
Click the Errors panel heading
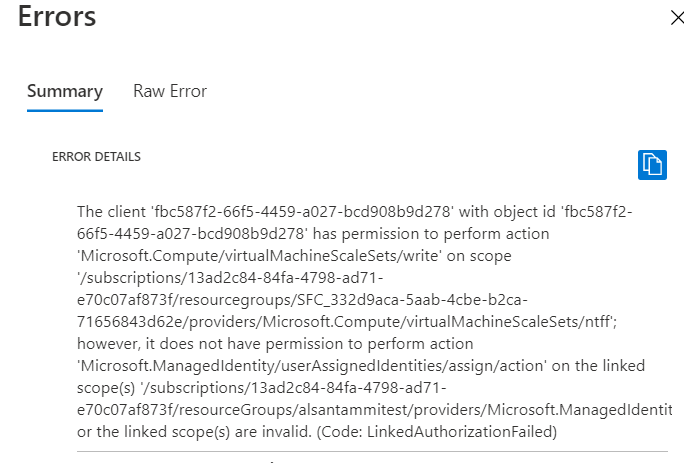pyautogui.click(x=57, y=17)
